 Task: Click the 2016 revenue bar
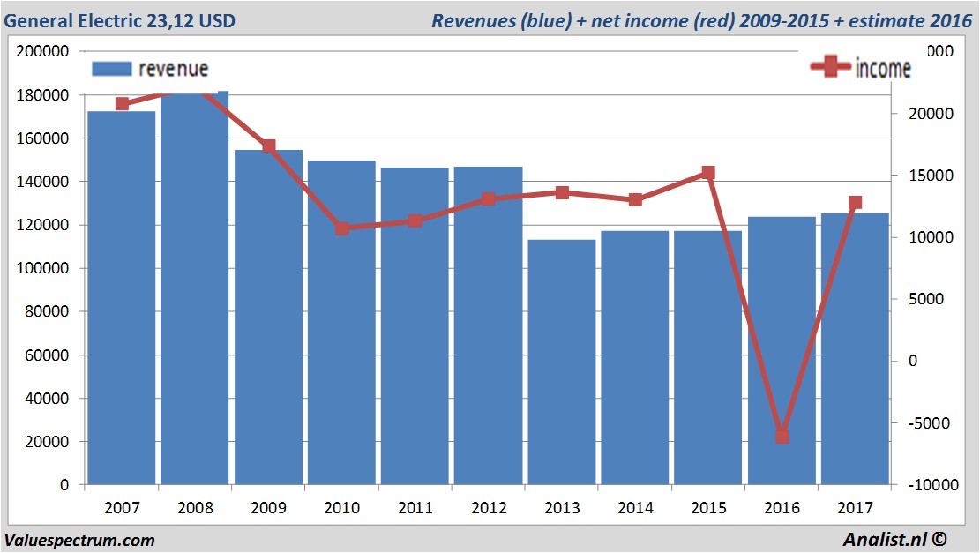(782, 351)
